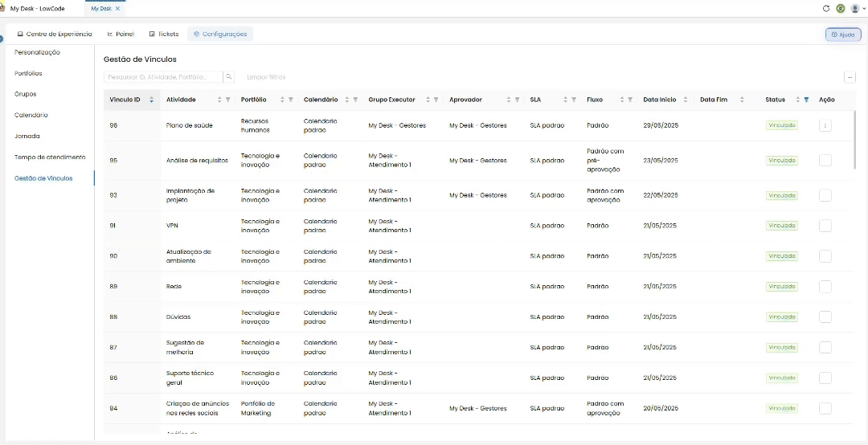Open Jornada in the sidebar
This screenshot has height=445, width=868.
pyautogui.click(x=27, y=137)
